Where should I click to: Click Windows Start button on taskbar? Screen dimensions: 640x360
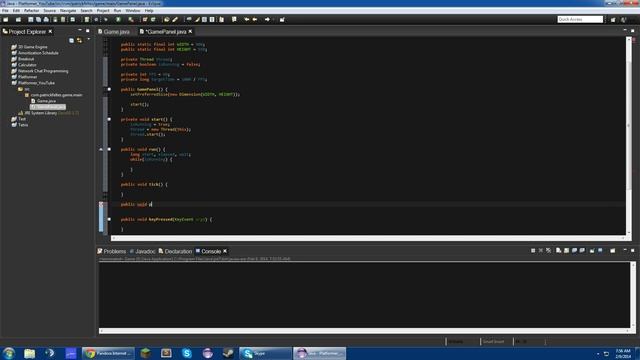click(x=9, y=353)
